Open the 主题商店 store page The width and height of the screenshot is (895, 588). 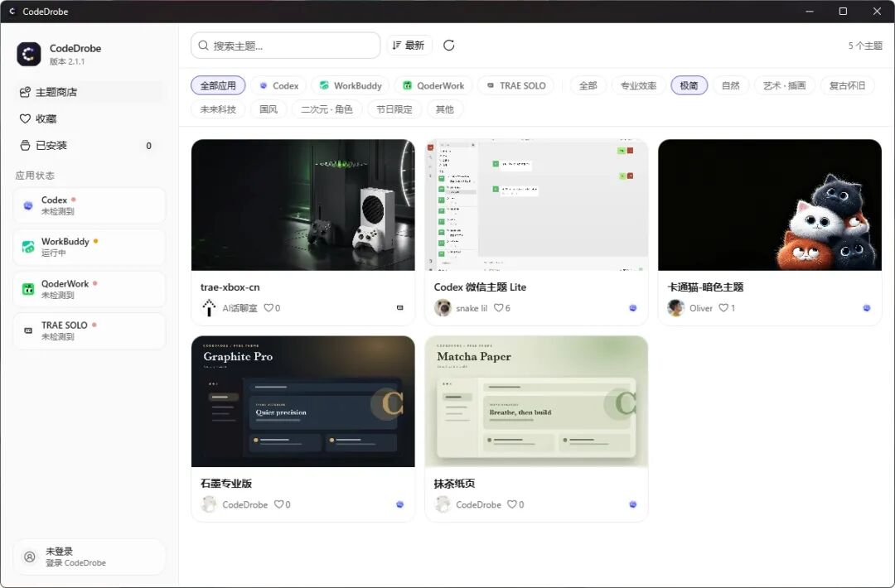[89, 92]
